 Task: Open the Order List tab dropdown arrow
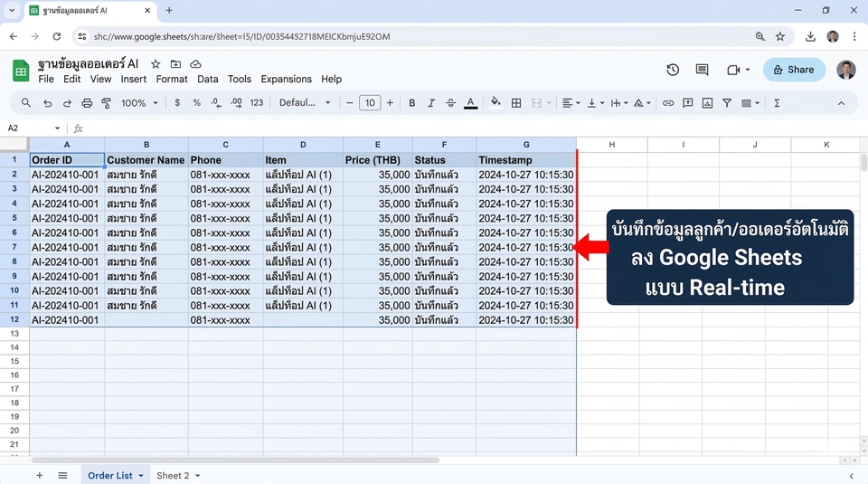[141, 476]
